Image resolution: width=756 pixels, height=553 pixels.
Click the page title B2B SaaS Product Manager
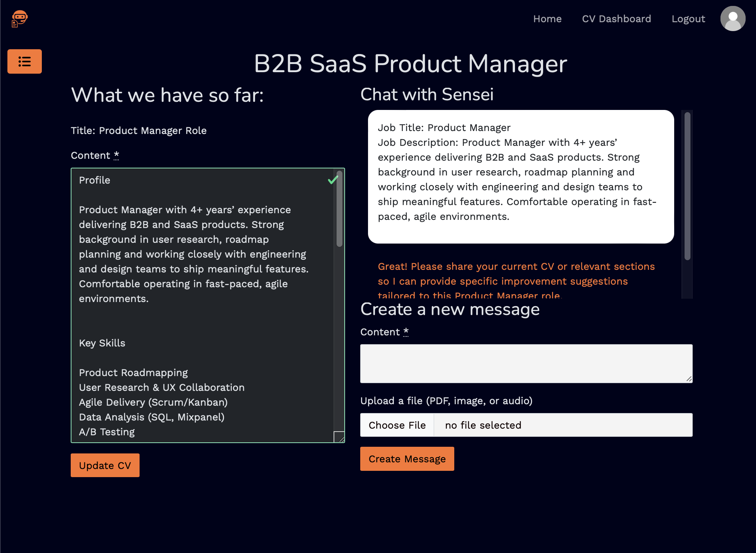410,64
